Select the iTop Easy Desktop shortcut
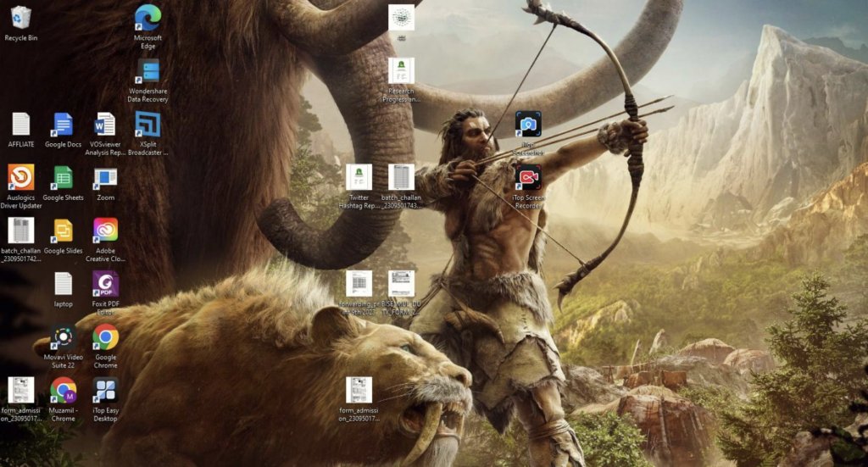Viewport: 868px width, 467px height. click(105, 399)
